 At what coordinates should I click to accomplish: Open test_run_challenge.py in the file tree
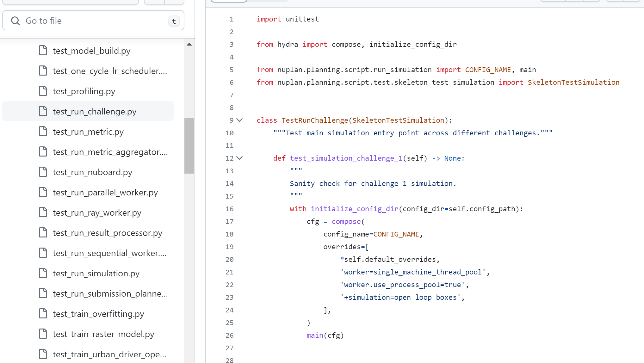coord(94,111)
